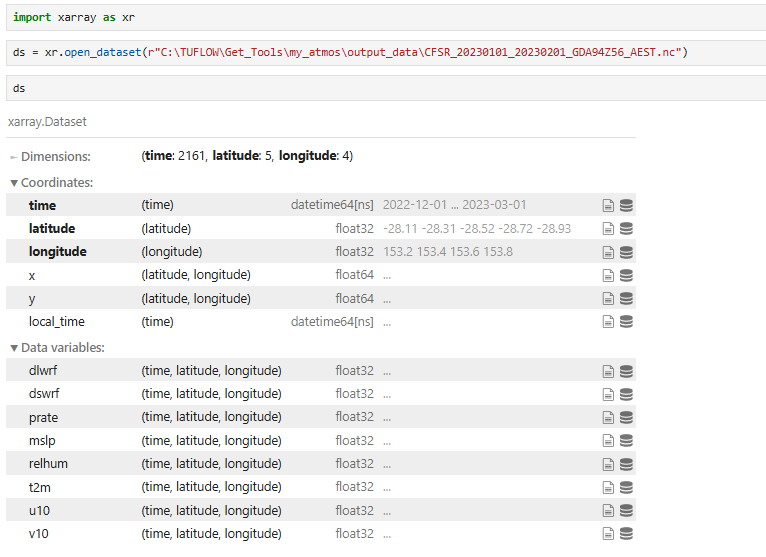Collapse the Data variables section
766x557 pixels.
57,348
